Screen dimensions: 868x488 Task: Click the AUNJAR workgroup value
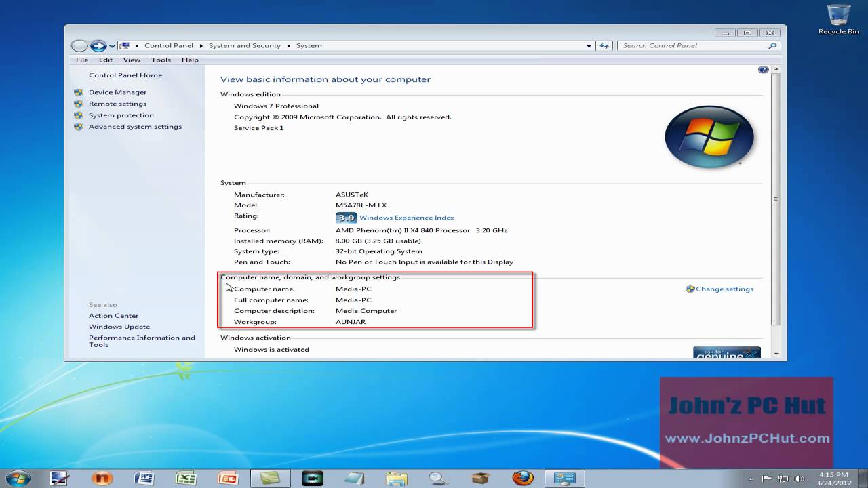[351, 322]
